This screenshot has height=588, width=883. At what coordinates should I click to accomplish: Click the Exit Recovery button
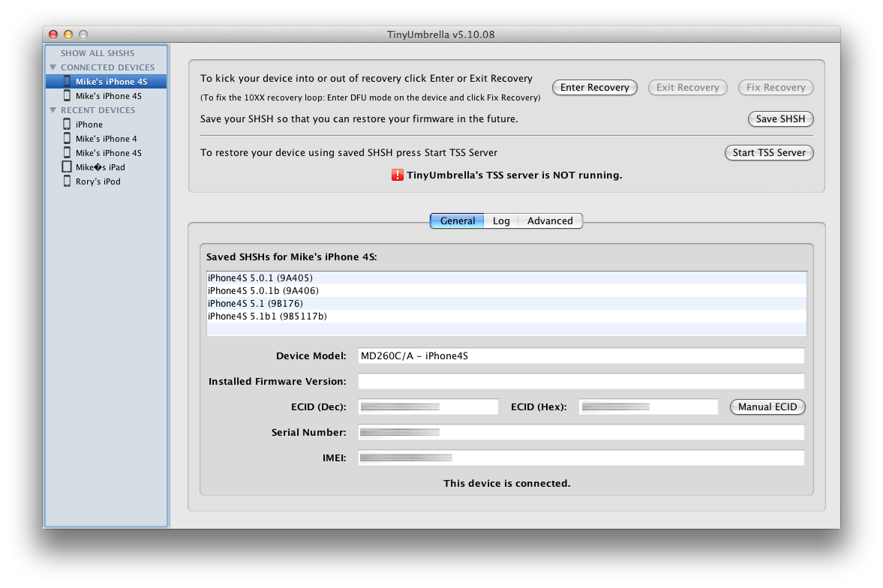[688, 87]
